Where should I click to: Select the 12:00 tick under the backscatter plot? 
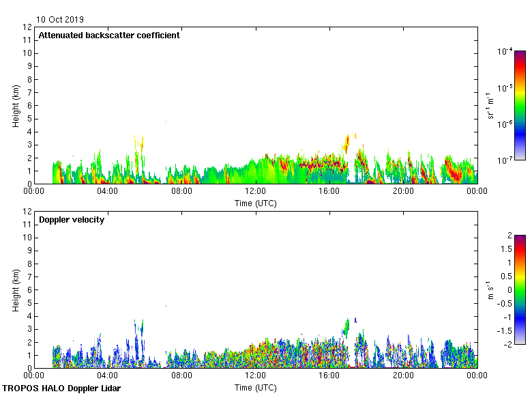256,192
